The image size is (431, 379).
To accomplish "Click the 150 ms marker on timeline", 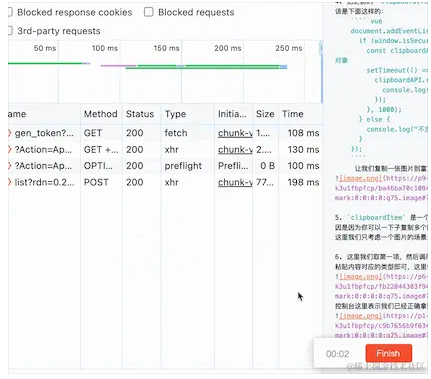I will [166, 48].
